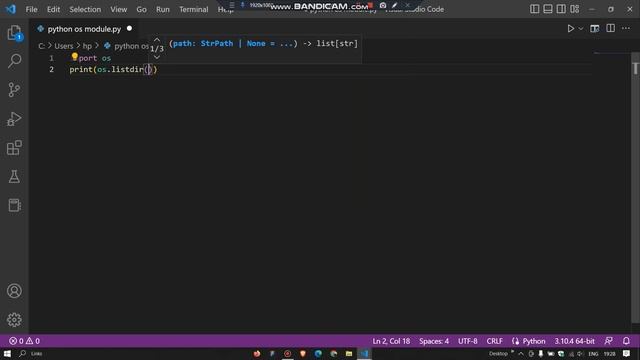The height and width of the screenshot is (360, 640).
Task: Open the Terminal menu
Action: 193,9
